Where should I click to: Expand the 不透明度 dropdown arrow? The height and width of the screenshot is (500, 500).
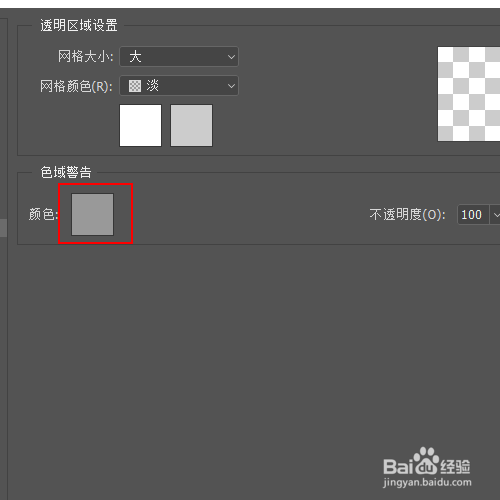[x=496, y=215]
